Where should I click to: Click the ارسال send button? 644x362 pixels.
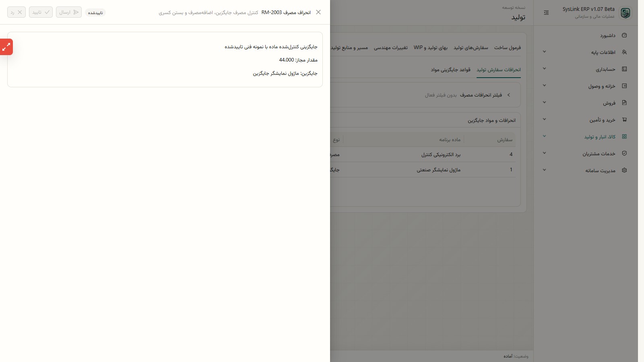69,12
